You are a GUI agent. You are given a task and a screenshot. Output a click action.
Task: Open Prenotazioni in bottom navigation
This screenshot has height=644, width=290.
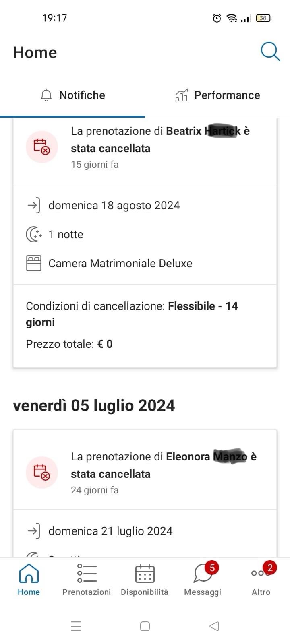pyautogui.click(x=87, y=580)
